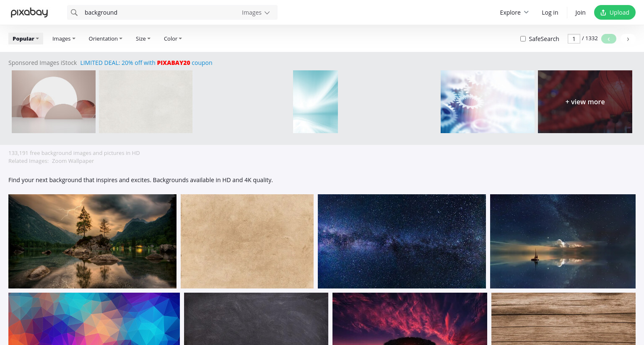Screen dimensions: 644x345
Task: Click the Upload button with arrow icon
Action: [x=615, y=13]
